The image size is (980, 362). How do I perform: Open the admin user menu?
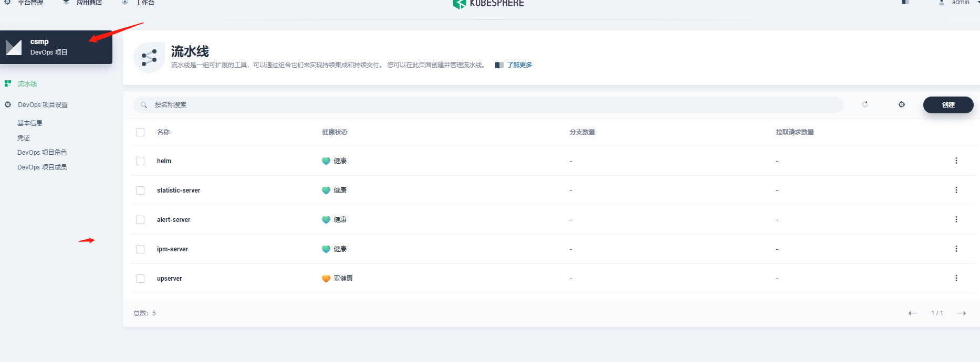click(x=961, y=3)
